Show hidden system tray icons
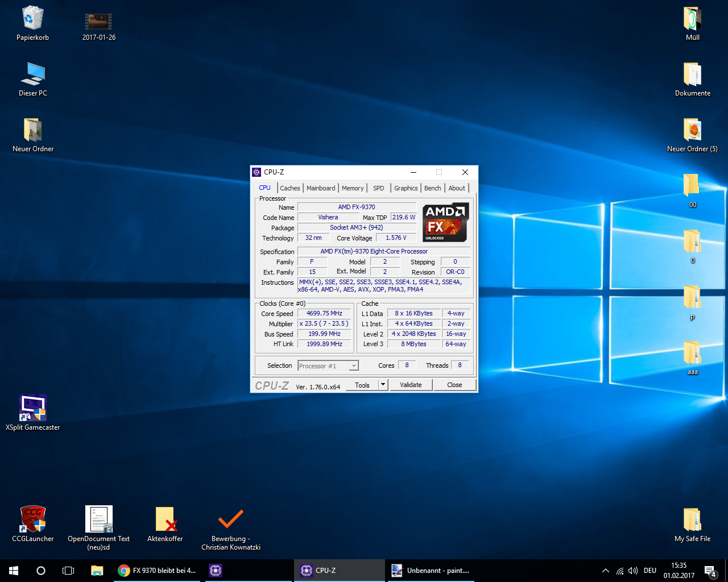Viewport: 728px width, 582px height. pyautogui.click(x=605, y=571)
